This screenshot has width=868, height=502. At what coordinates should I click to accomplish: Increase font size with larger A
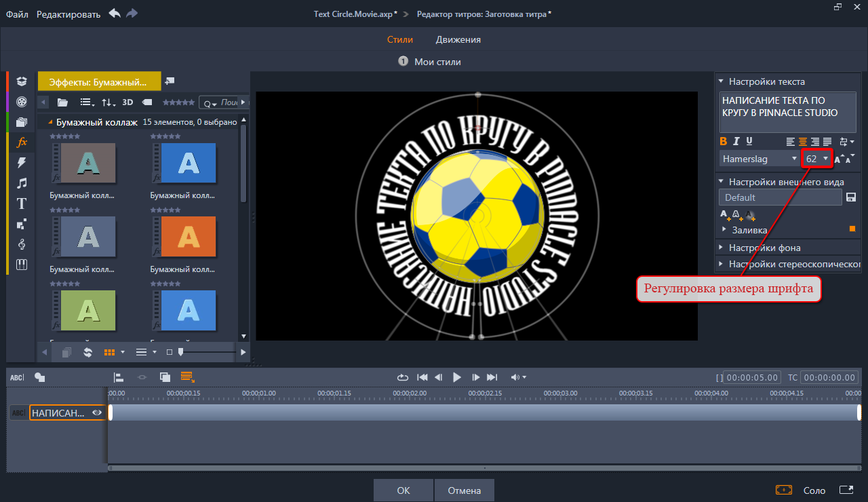[840, 158]
